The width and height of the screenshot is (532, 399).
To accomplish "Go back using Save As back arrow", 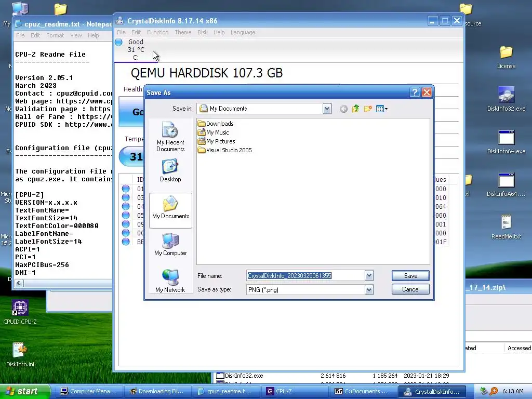I will coord(343,109).
